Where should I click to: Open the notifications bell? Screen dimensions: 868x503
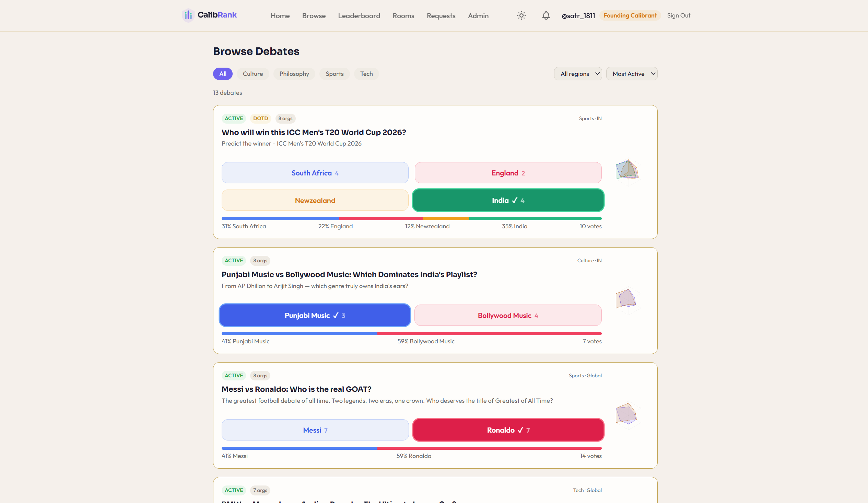coord(546,15)
